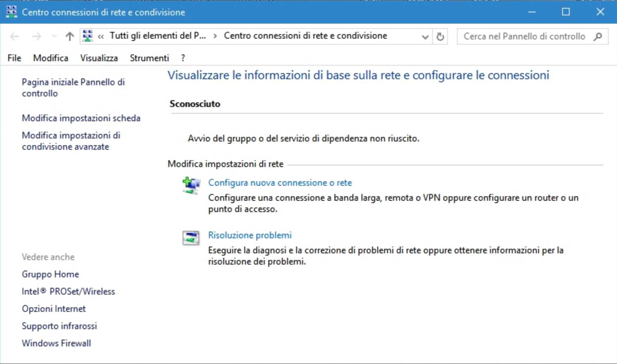Viewport: 617px width, 364px height.
Task: Open Supporto infrarossi link
Action: (59, 326)
